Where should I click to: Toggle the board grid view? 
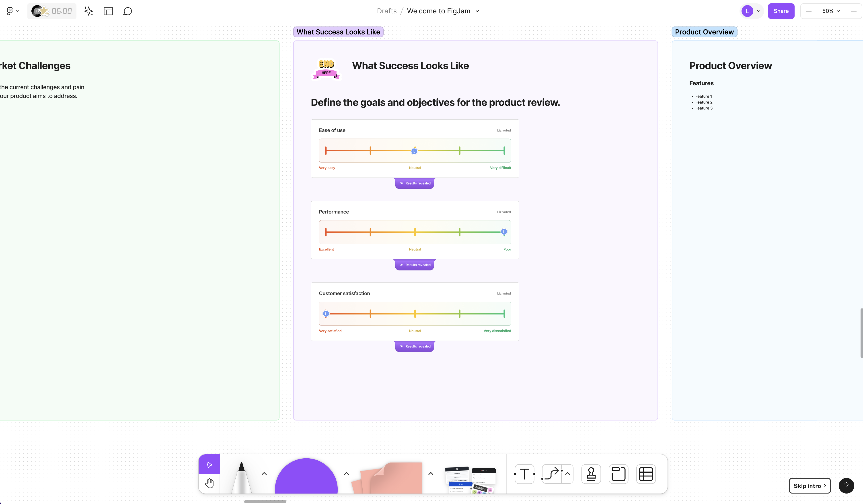tap(108, 11)
